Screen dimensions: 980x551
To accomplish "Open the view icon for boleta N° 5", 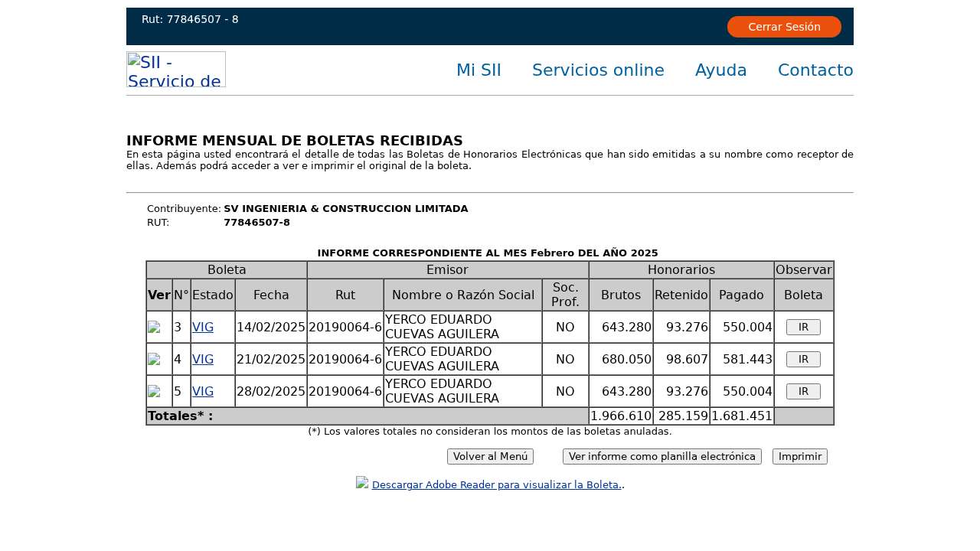I will [154, 392].
